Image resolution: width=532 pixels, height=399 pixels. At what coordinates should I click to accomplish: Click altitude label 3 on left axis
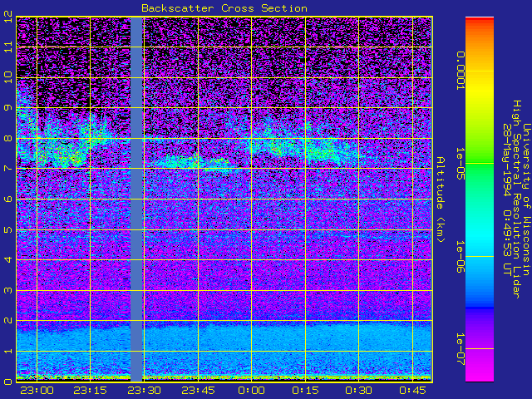click(x=8, y=290)
